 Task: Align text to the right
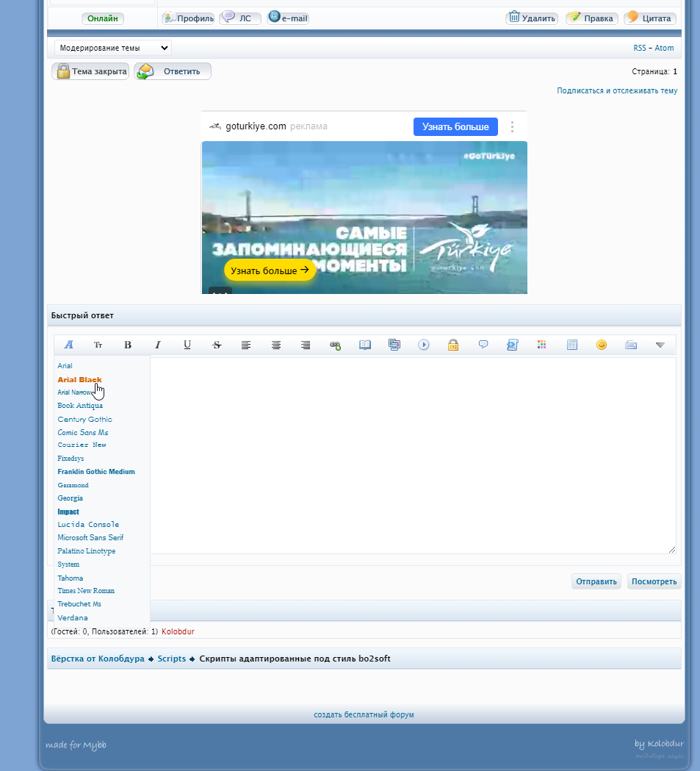coord(306,345)
